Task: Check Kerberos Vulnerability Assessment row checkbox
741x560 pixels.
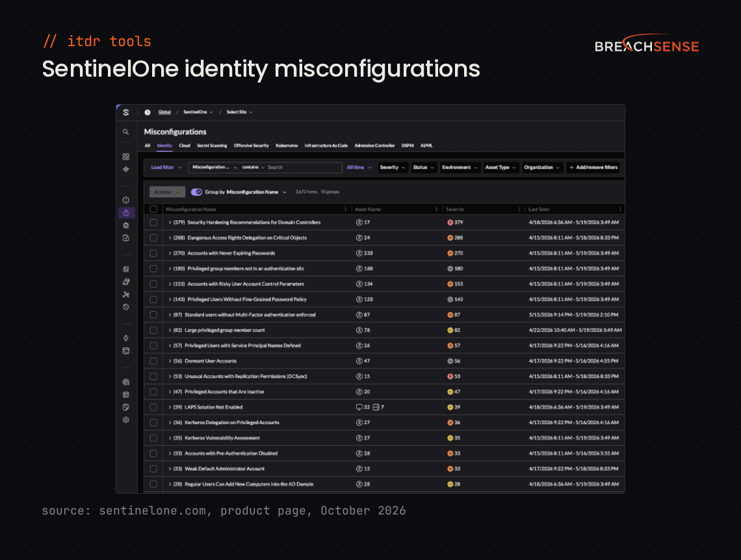Action: [153, 438]
